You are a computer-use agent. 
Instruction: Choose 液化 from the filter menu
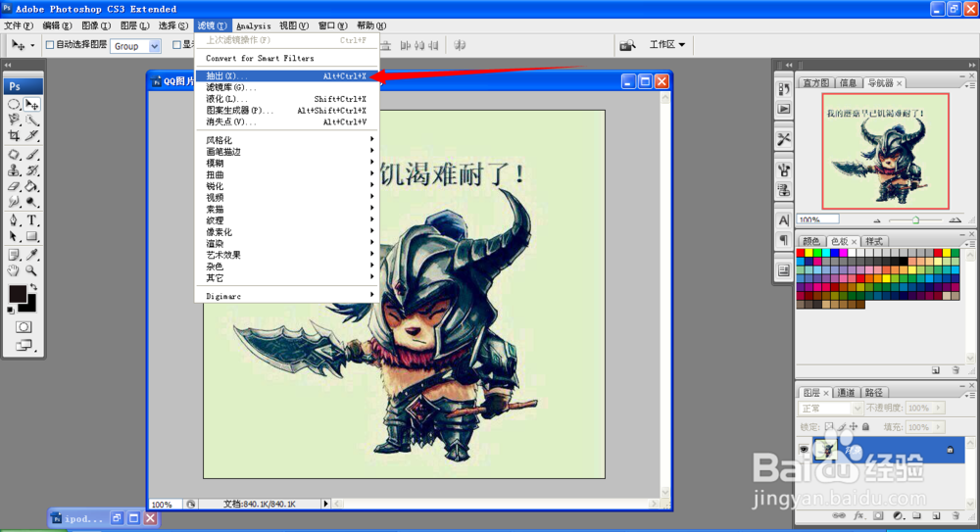(287, 99)
